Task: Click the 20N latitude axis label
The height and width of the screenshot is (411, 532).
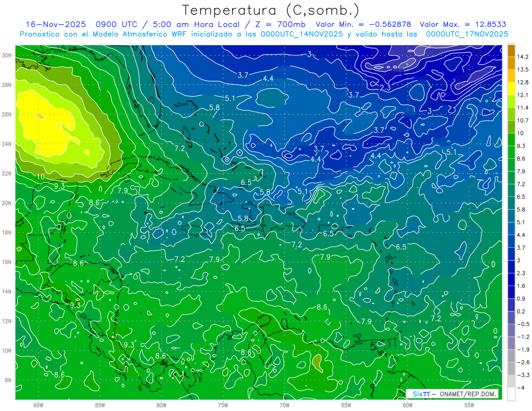Action: [x=7, y=203]
